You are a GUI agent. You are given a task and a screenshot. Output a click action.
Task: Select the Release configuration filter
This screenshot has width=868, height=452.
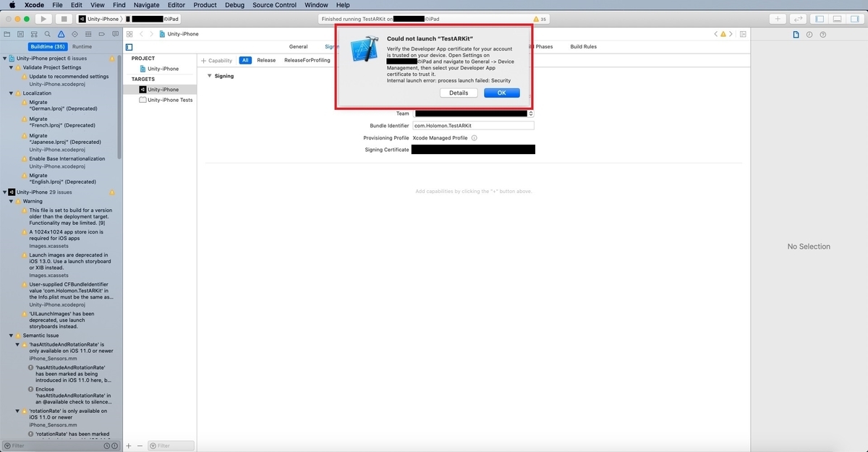(x=266, y=61)
